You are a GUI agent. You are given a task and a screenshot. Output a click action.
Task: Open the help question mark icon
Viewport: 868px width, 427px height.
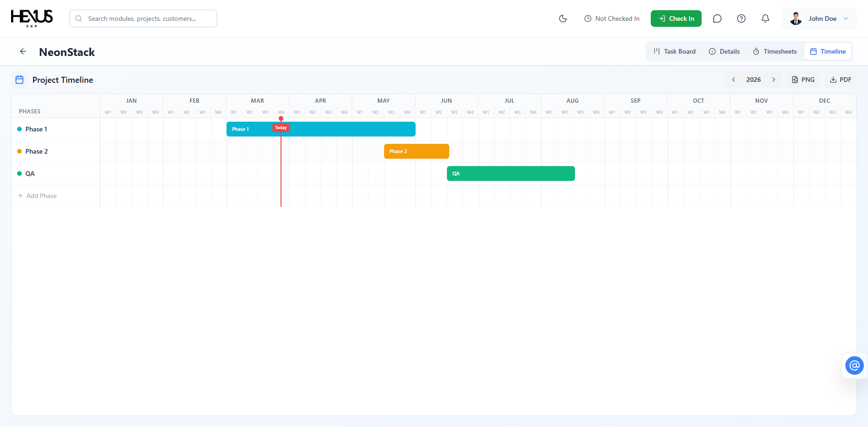point(741,19)
